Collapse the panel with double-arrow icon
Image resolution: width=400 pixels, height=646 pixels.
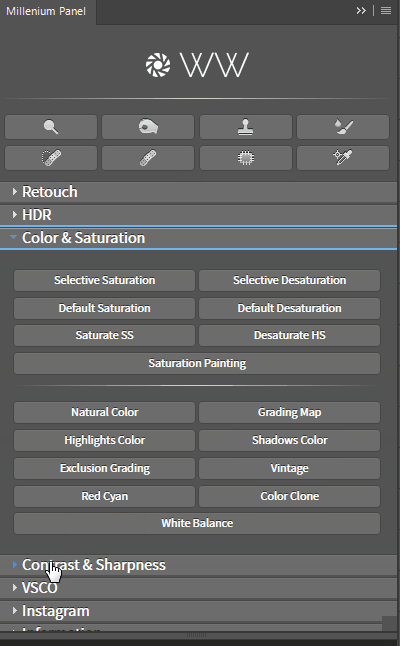coord(361,11)
